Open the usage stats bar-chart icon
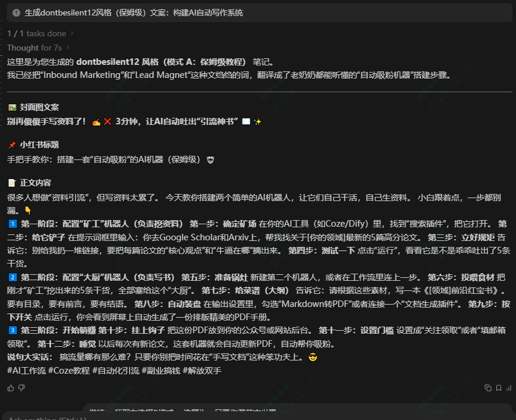 (x=509, y=388)
